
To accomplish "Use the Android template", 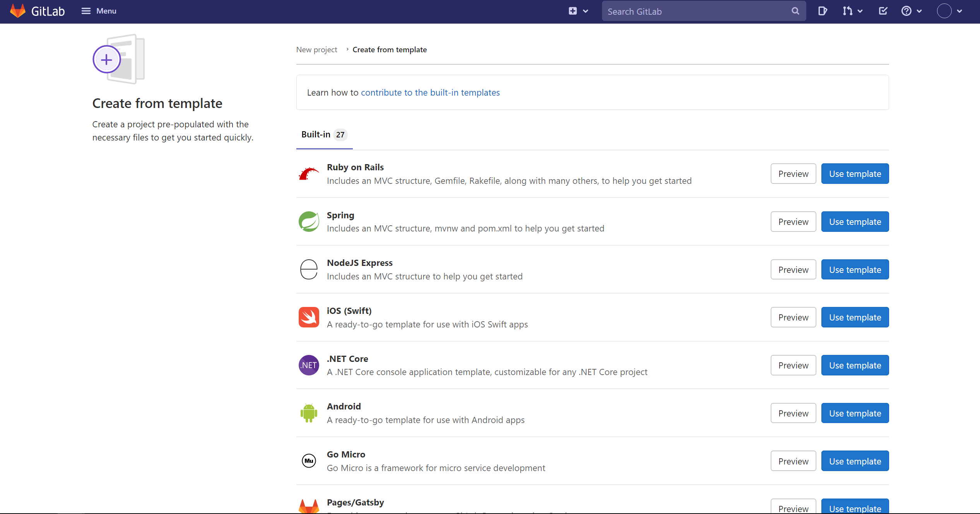I will (855, 413).
